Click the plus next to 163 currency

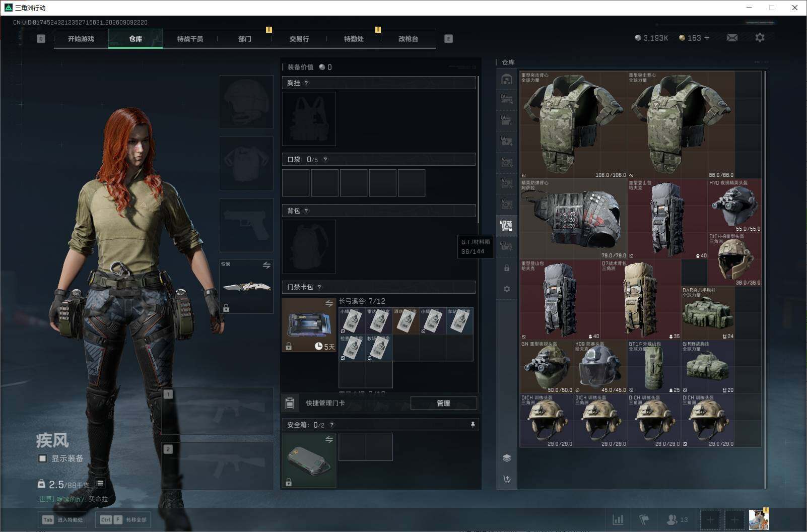[x=707, y=38]
